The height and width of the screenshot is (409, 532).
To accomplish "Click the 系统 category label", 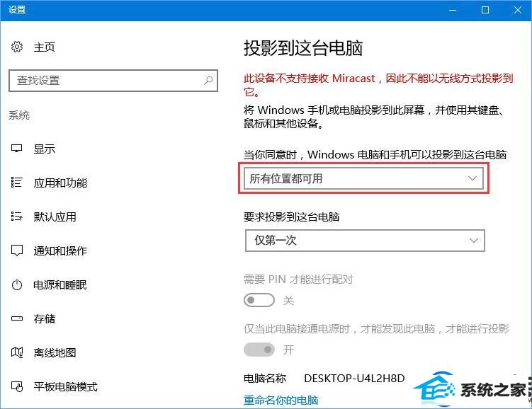I will [19, 115].
